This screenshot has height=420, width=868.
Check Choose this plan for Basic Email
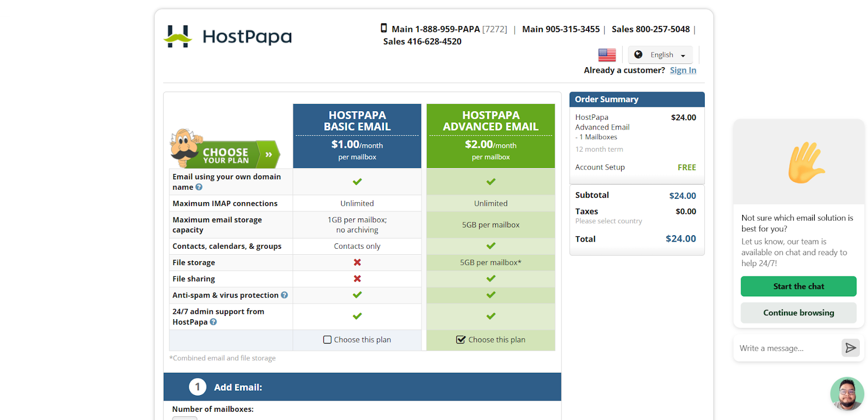tap(327, 340)
